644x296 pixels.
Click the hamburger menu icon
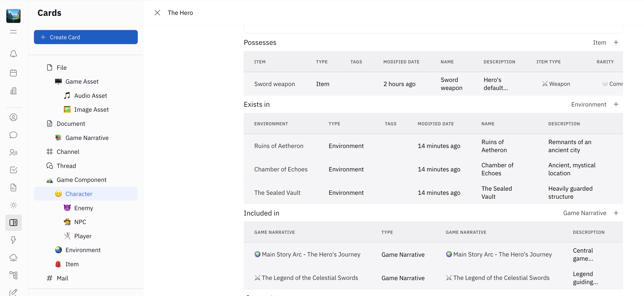click(13, 32)
